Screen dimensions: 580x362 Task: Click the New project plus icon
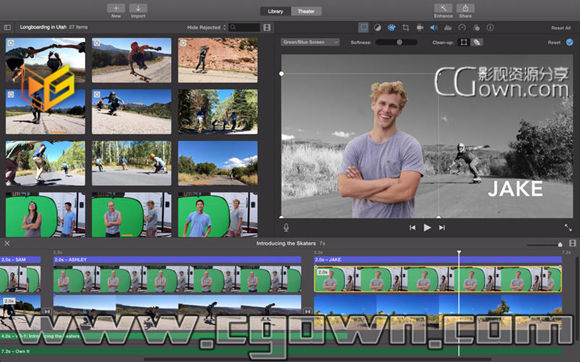(116, 8)
